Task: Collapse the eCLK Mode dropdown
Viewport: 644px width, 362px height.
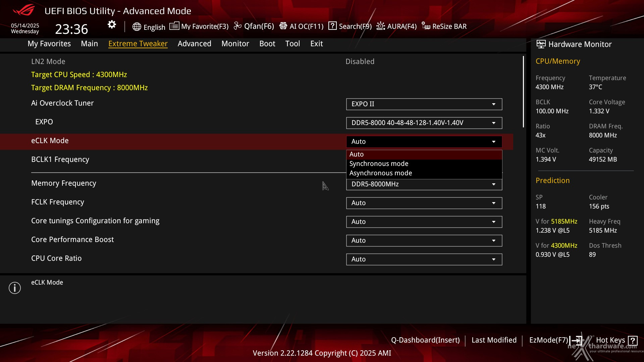Action: click(424, 142)
